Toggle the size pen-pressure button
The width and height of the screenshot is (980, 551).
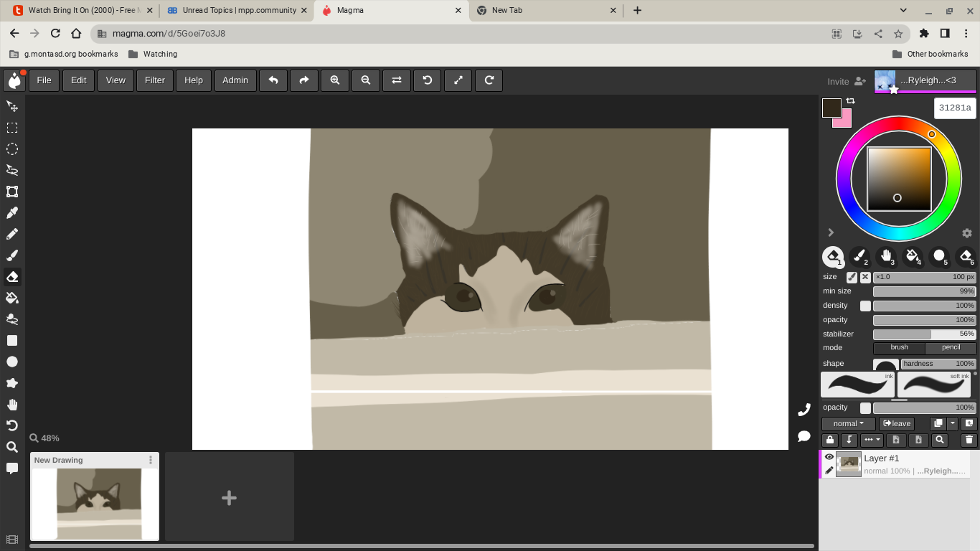pyautogui.click(x=852, y=277)
